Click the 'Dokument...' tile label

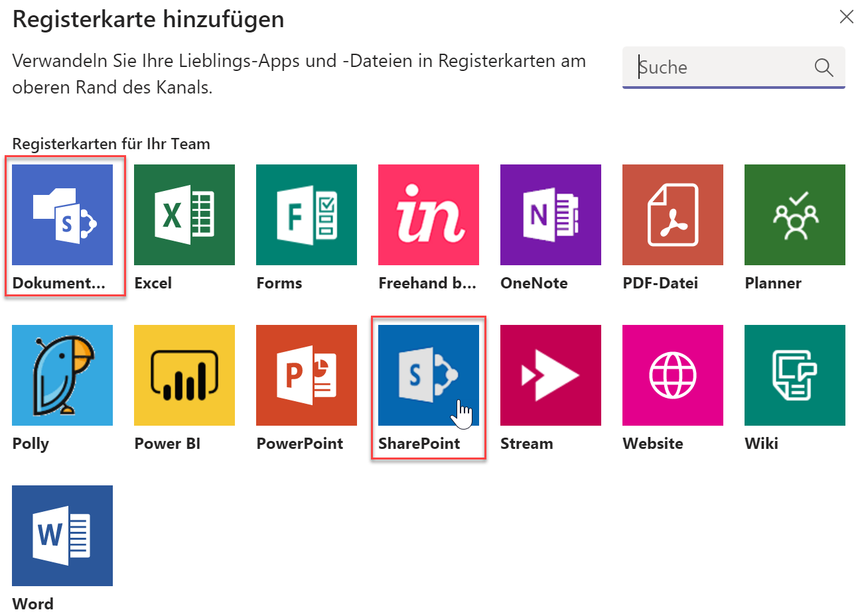59,283
